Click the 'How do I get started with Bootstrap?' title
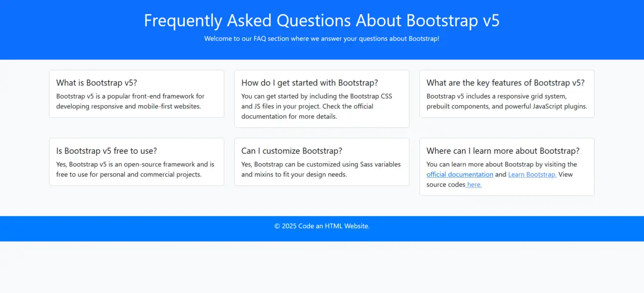Image resolution: width=644 pixels, height=293 pixels. [x=310, y=83]
